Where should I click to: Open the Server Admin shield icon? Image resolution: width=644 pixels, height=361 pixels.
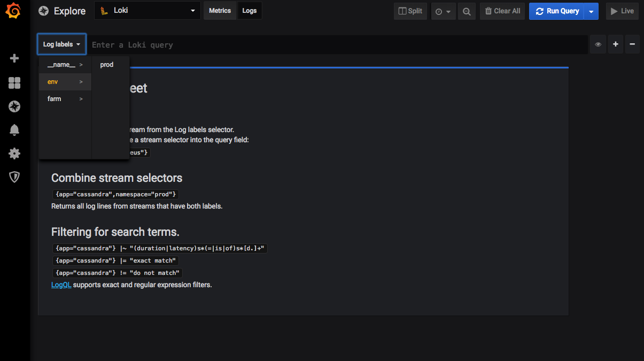click(14, 177)
